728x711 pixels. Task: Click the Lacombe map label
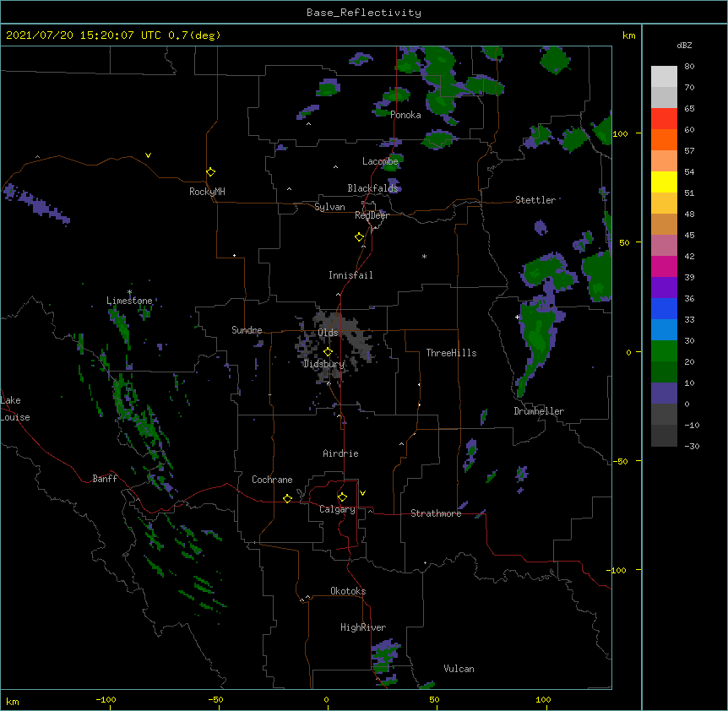(x=380, y=161)
